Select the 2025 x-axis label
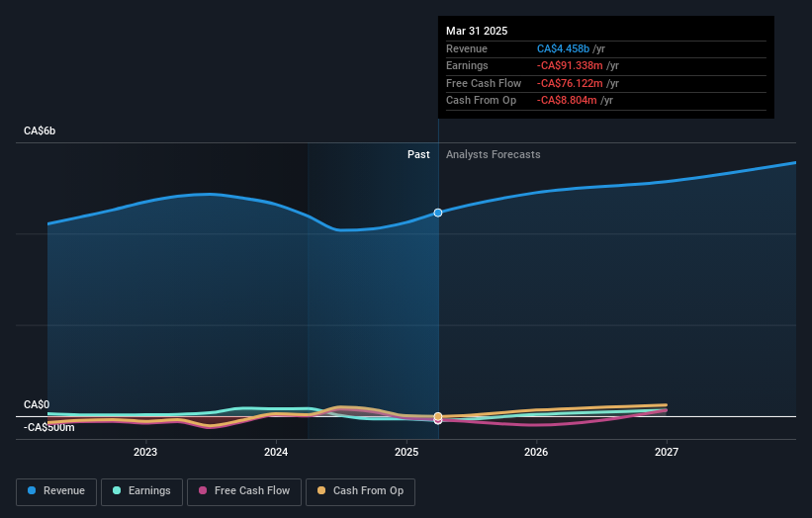The height and width of the screenshot is (518, 812). [x=406, y=452]
